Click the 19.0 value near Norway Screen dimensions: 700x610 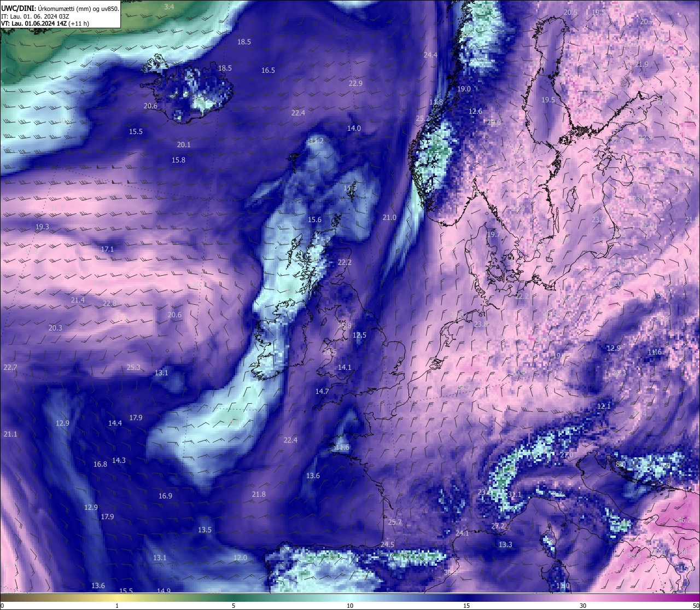tap(464, 89)
